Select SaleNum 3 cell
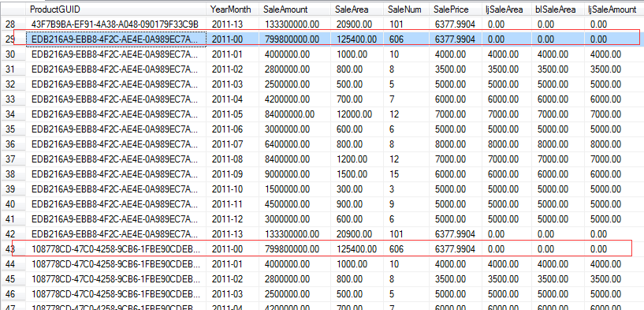This screenshot has width=644, height=310. pyautogui.click(x=407, y=189)
